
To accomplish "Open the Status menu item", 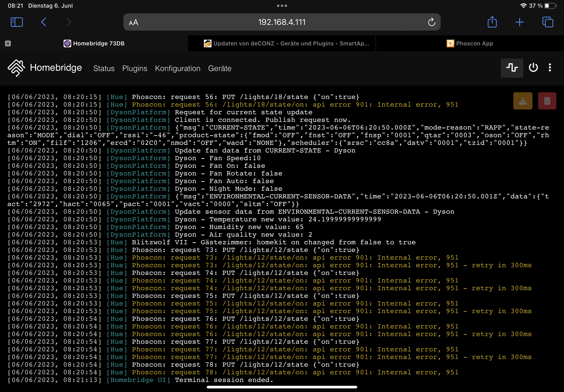I will (x=104, y=68).
